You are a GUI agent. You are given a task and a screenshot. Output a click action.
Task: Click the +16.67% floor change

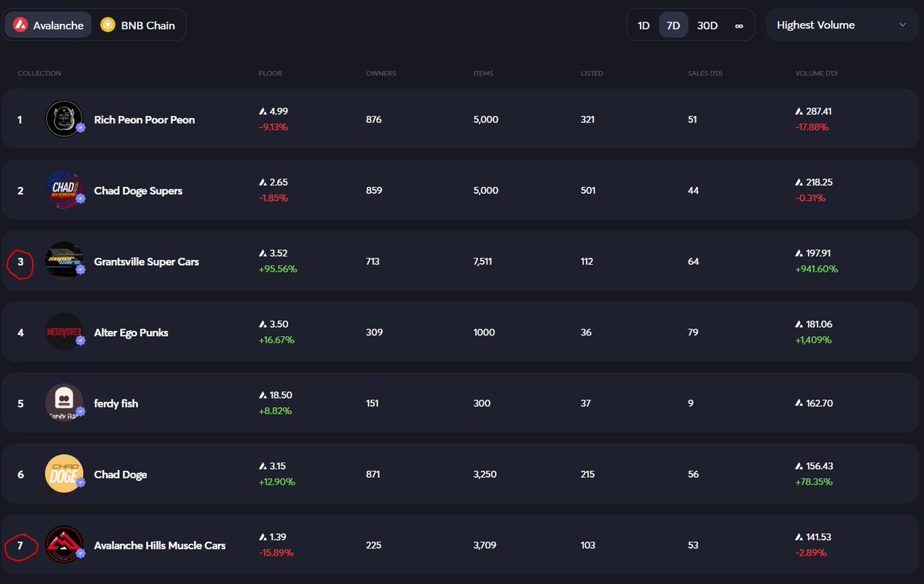point(276,340)
